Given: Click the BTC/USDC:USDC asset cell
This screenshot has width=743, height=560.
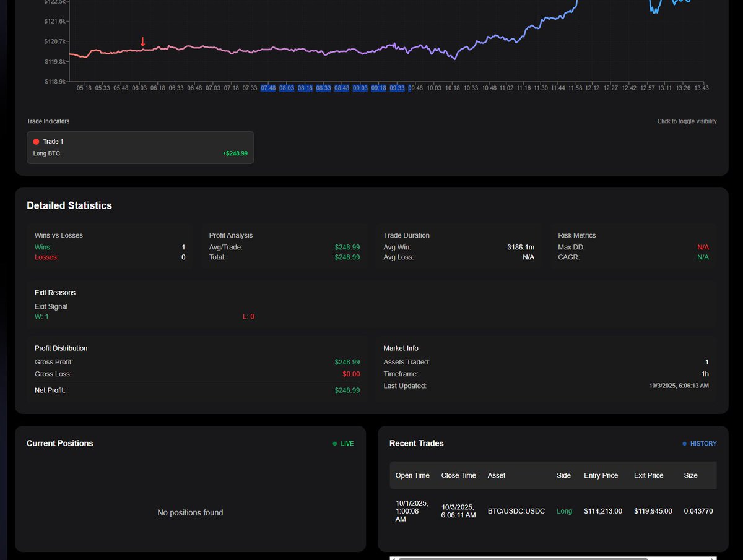Looking at the screenshot, I should point(516,511).
